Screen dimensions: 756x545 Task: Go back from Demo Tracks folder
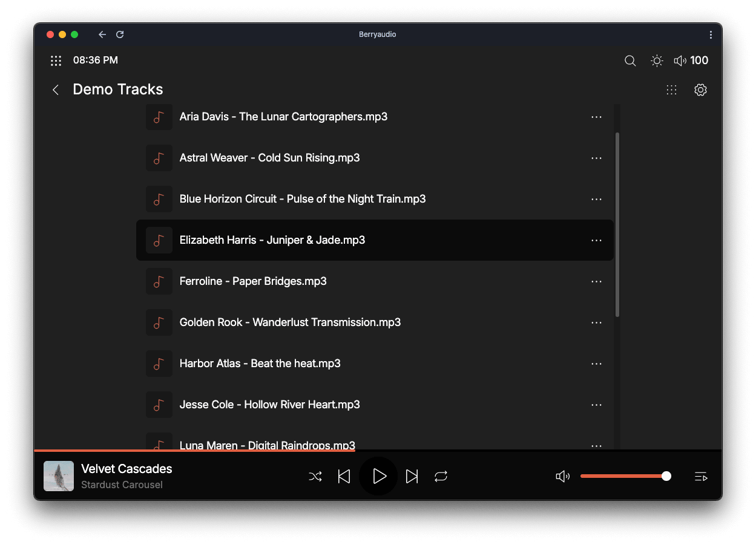pyautogui.click(x=56, y=90)
